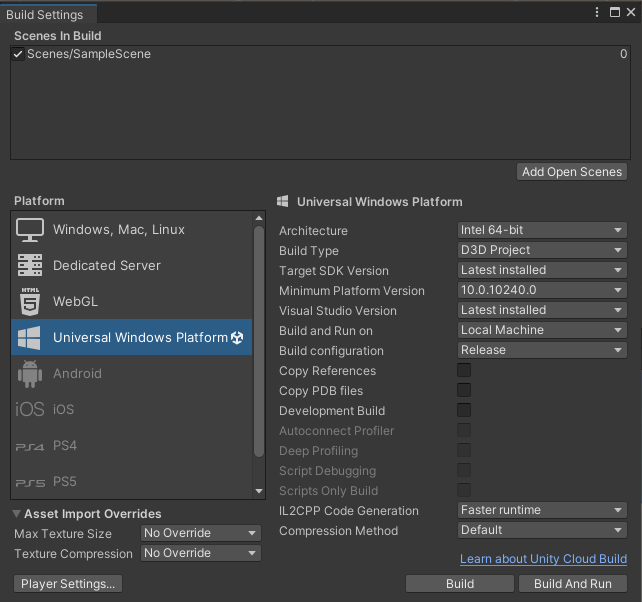This screenshot has width=642, height=602.
Task: Click the platform list scroll up arrow
Action: pos(259,218)
